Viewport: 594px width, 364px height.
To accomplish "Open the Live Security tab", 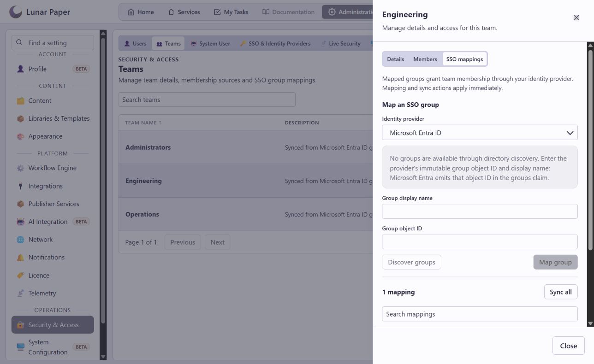I will point(340,43).
